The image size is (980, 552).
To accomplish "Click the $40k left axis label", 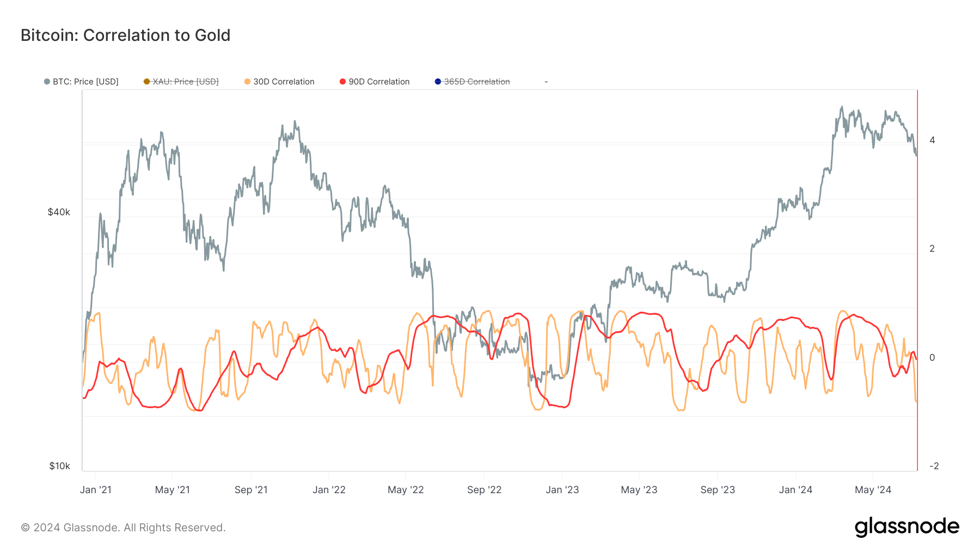I will (x=59, y=213).
